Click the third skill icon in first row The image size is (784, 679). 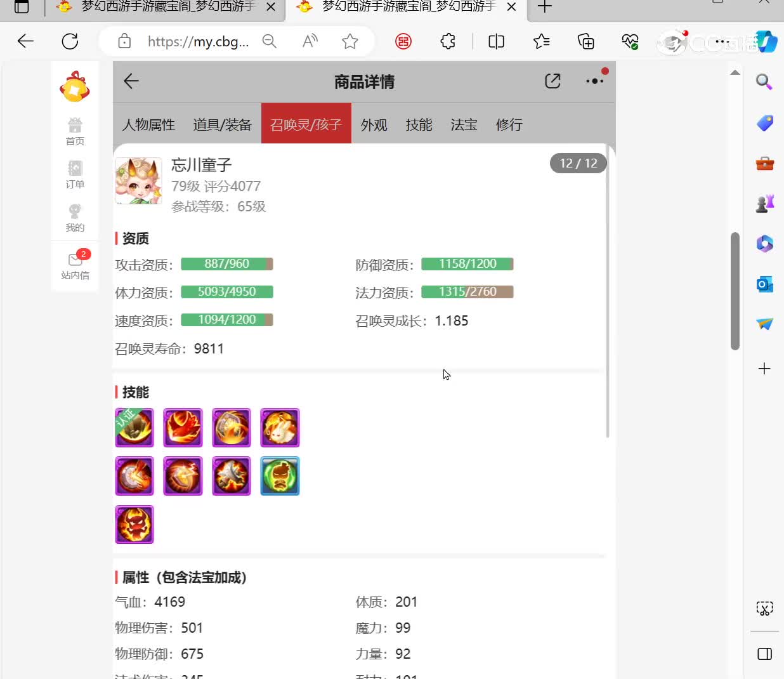coord(232,428)
